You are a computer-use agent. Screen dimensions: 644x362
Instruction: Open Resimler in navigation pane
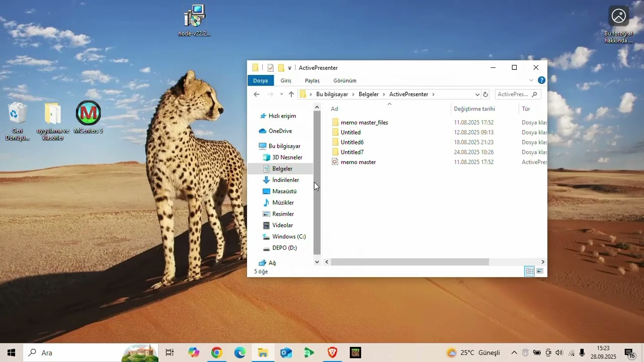(x=278, y=214)
